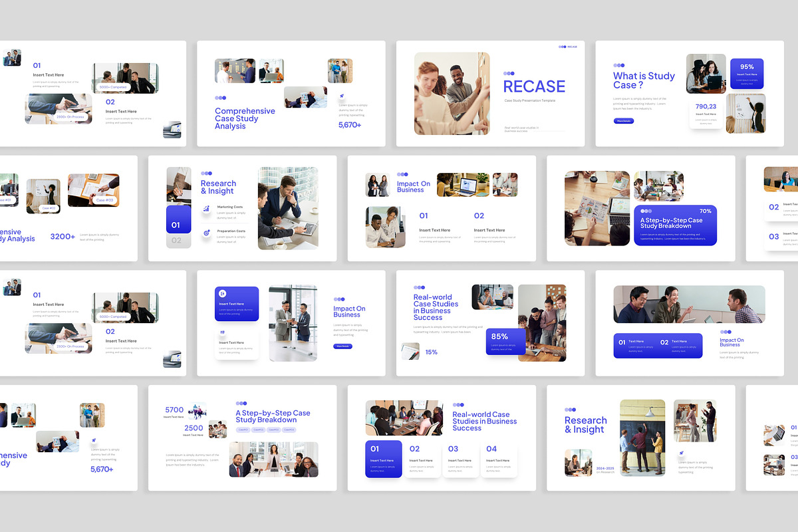Select the white 04 card on Real-world Case Studies slide

[499, 459]
